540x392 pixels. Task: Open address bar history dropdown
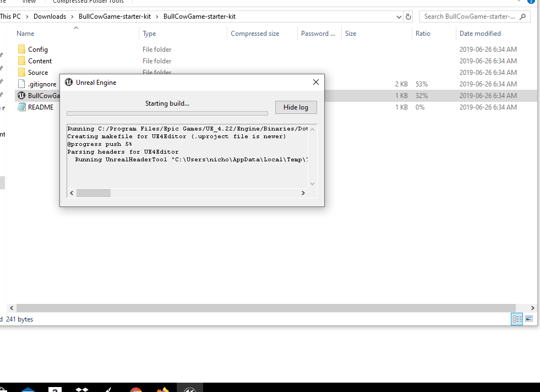399,17
